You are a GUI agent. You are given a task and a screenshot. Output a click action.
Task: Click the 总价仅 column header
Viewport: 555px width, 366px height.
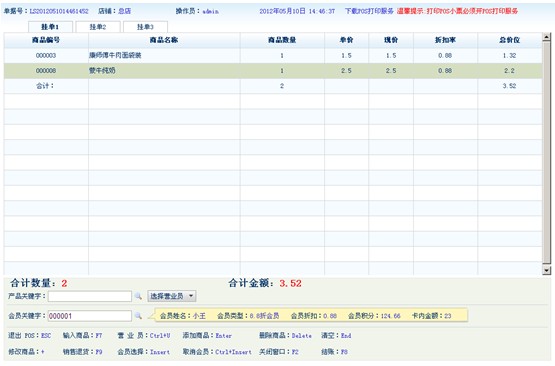[510, 40]
